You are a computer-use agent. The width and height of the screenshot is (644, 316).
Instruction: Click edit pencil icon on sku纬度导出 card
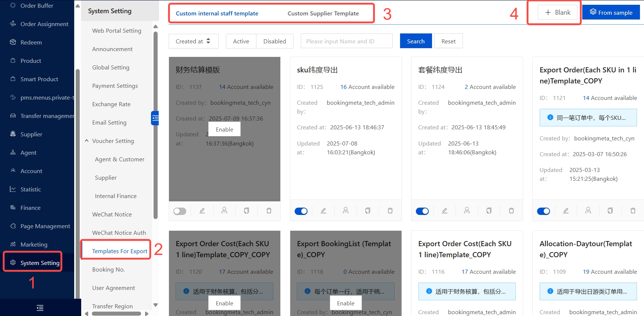coord(323,211)
